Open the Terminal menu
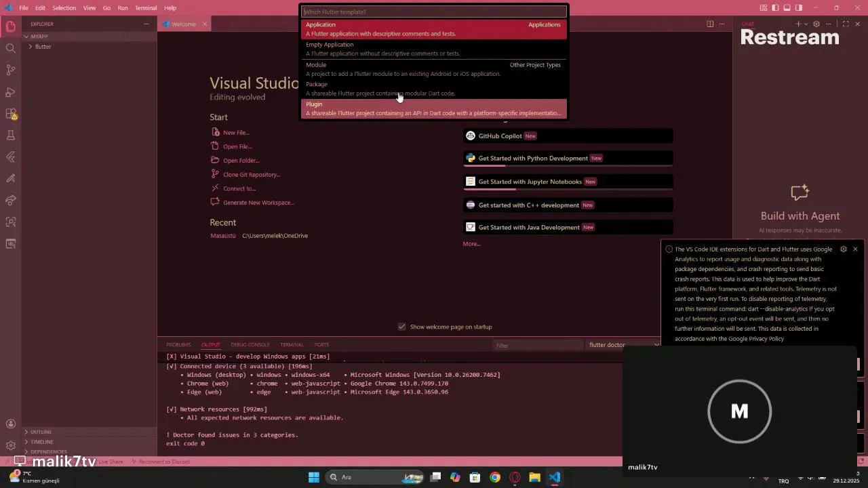868x488 pixels. coord(146,7)
